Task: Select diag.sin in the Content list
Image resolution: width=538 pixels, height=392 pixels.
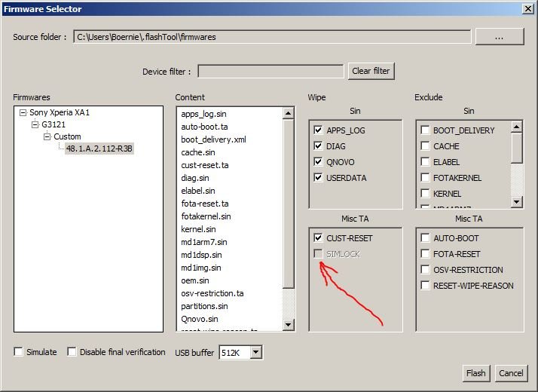Action: (195, 178)
